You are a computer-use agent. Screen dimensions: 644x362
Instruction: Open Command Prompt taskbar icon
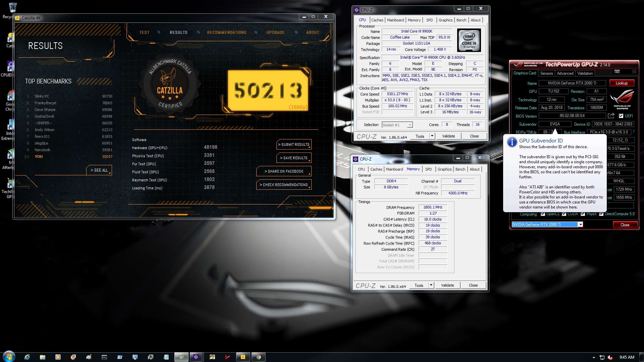[104, 357]
